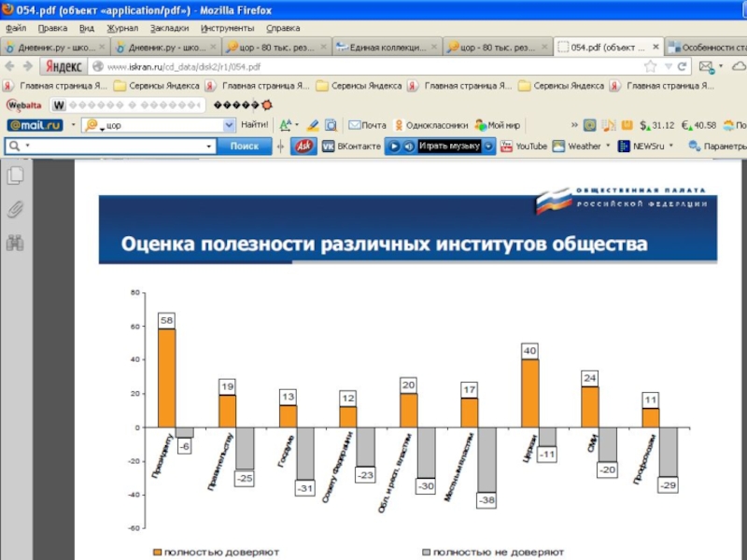Reload the page

coord(682,66)
